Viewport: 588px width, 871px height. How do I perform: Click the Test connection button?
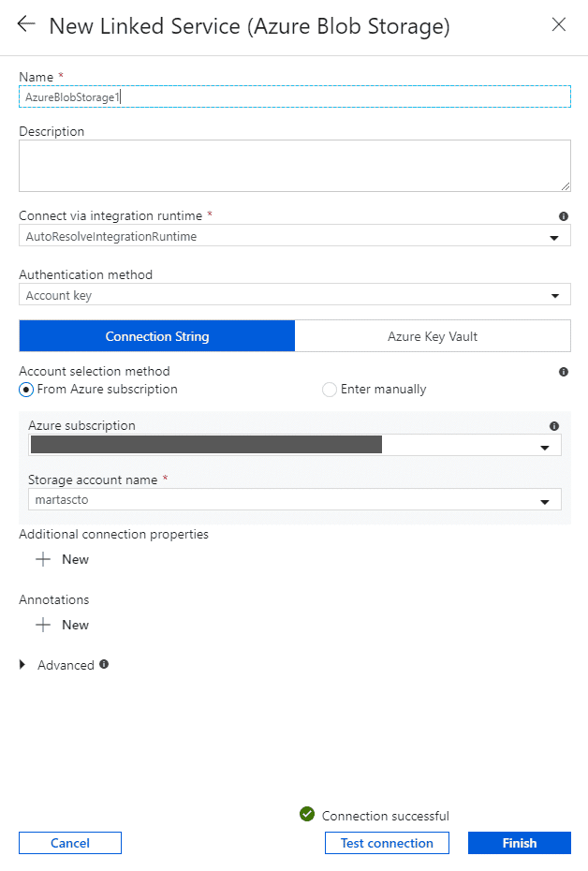[x=387, y=843]
